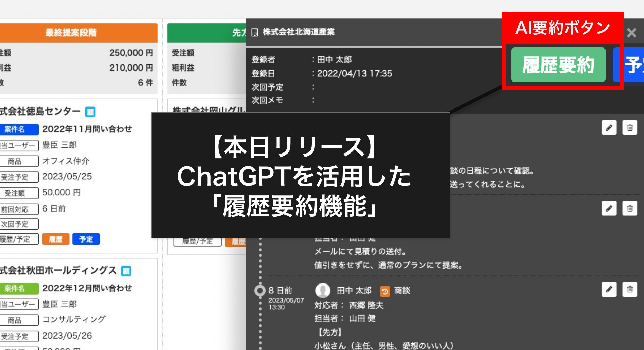Open the 株式会社秋田ホールディングス company name
This screenshot has height=350, width=644.
click(x=58, y=270)
